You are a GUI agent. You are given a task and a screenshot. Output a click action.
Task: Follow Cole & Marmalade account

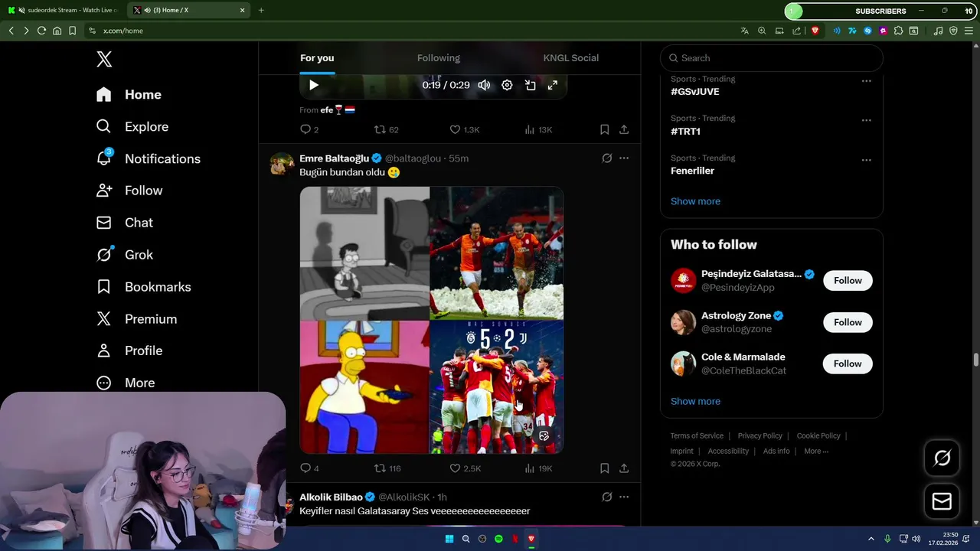click(x=848, y=364)
